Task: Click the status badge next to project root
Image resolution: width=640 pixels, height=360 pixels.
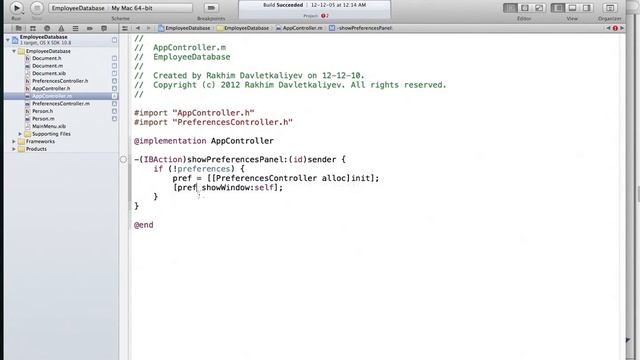Action: [x=114, y=40]
